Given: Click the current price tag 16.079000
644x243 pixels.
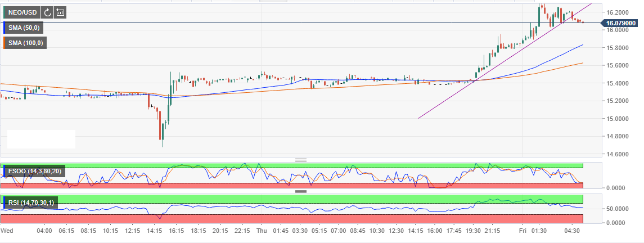Looking at the screenshot, I should tap(620, 23).
